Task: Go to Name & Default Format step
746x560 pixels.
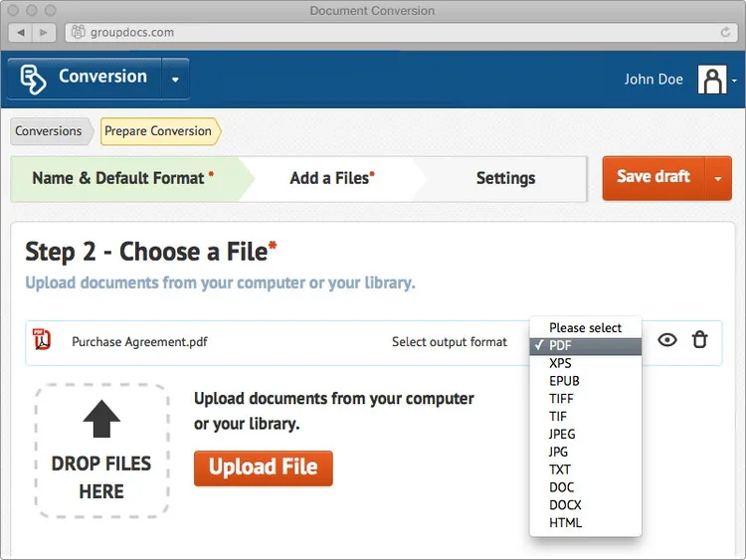Action: [122, 178]
